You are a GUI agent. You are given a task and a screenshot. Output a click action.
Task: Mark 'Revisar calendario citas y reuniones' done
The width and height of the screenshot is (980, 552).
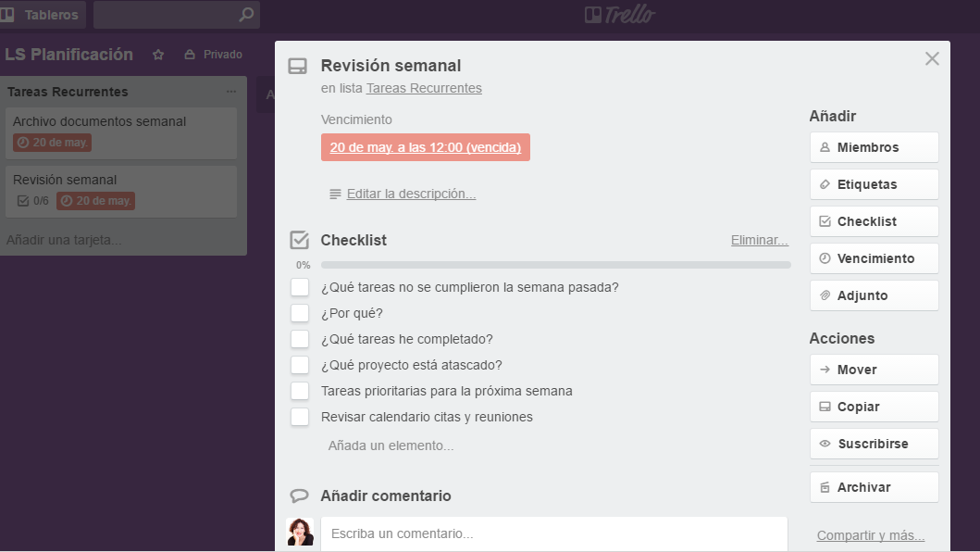click(300, 417)
